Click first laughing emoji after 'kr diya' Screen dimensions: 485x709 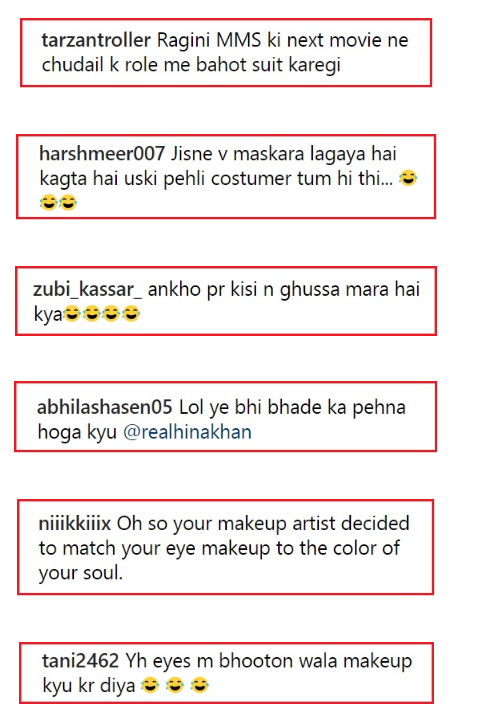coord(150,685)
